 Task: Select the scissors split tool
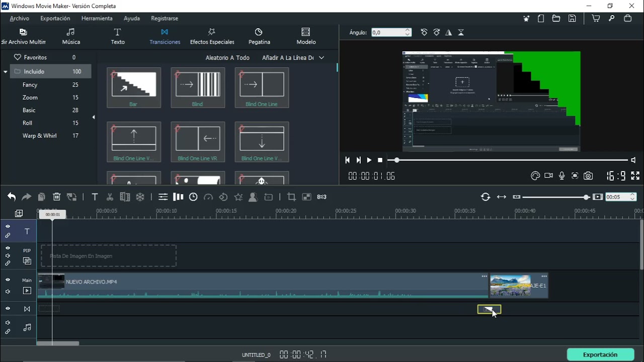[x=110, y=197]
